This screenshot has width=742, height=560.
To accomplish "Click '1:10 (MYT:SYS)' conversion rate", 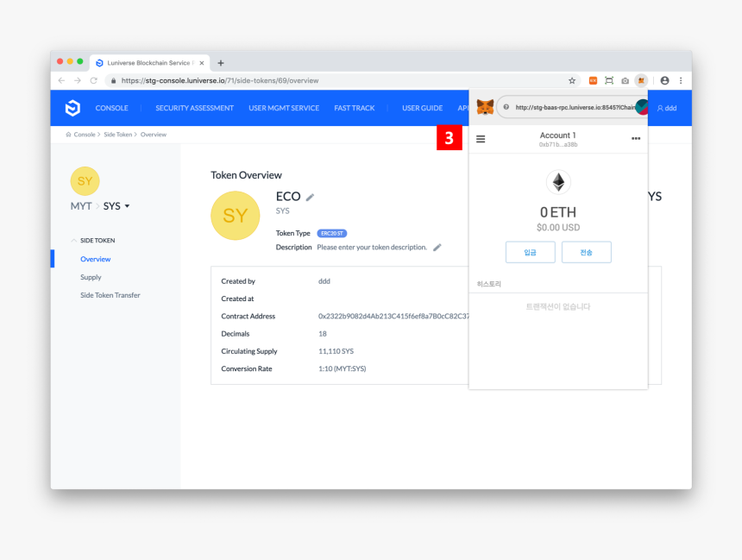I will (x=343, y=368).
